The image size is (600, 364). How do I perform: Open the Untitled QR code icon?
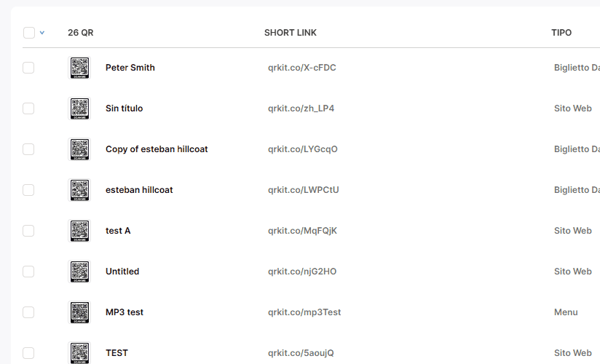[x=79, y=272]
